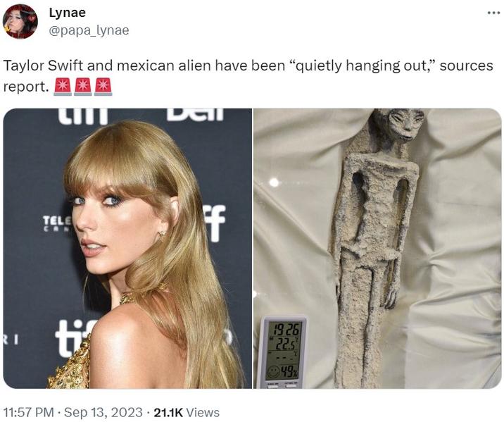Open the right alien mummy photo
Viewport: 504px width, 422px height.
[378, 248]
